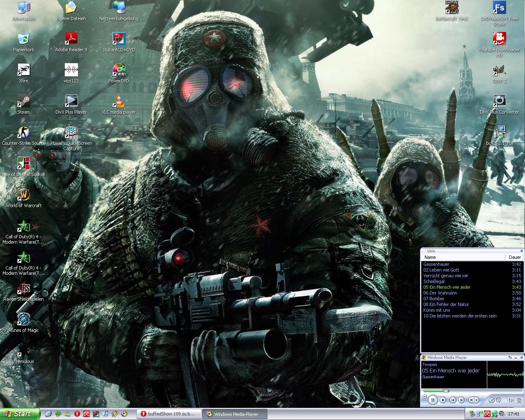The height and width of the screenshot is (420, 525).
Task: Select the DVDVideoSoft Free Studio icon
Action: pyautogui.click(x=499, y=14)
